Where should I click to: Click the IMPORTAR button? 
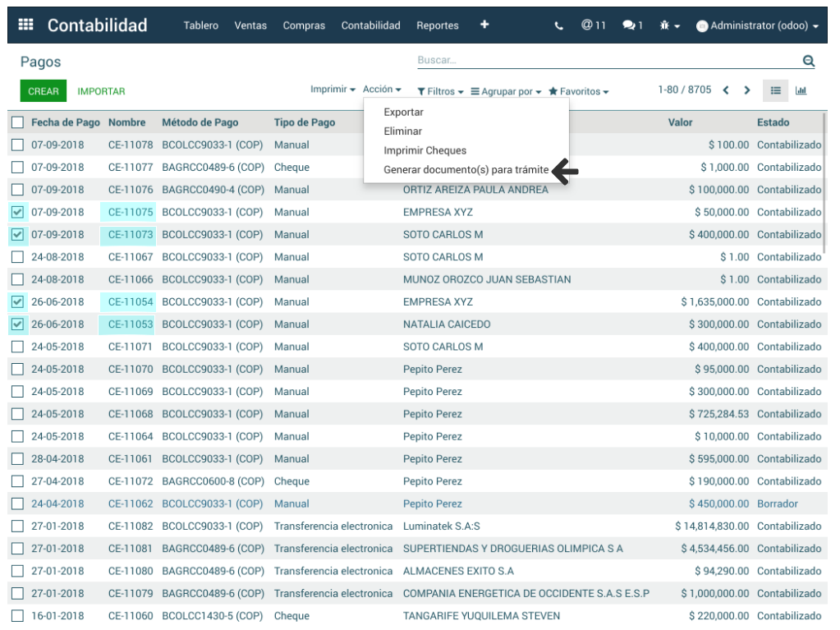[101, 91]
